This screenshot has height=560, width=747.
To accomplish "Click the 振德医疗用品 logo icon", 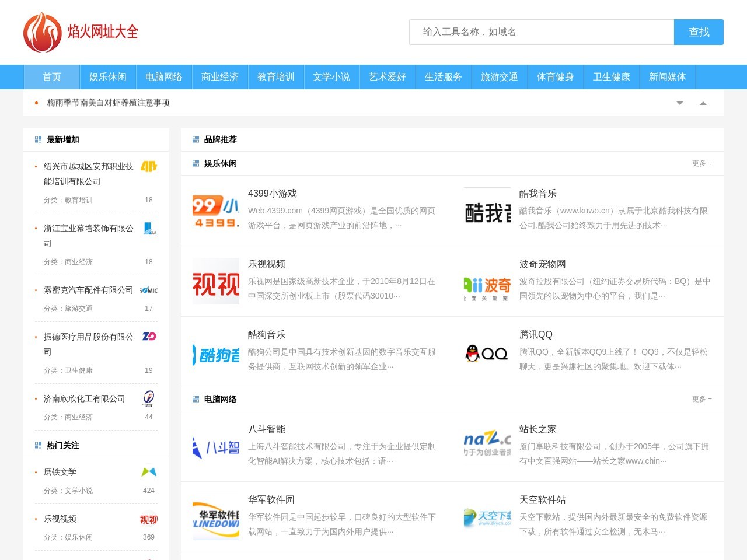I will (149, 337).
